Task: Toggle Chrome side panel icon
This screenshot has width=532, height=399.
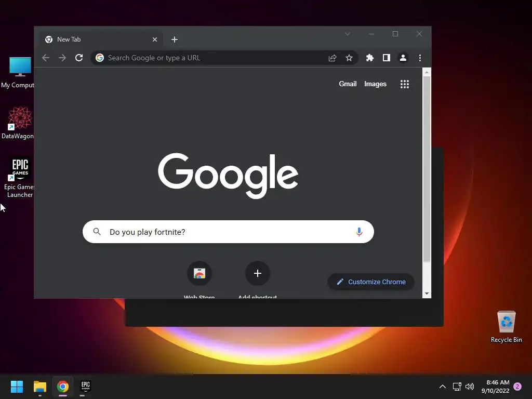Action: coord(387,58)
